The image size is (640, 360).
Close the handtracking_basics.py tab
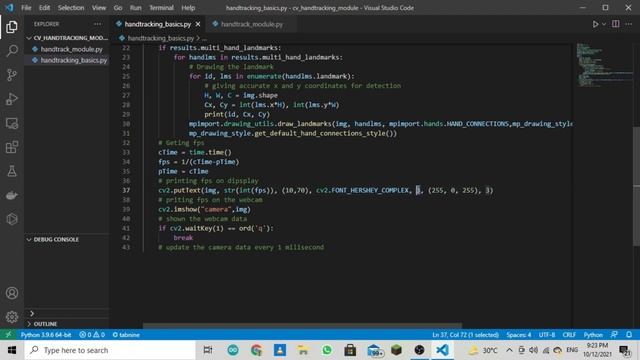pyautogui.click(x=198, y=24)
